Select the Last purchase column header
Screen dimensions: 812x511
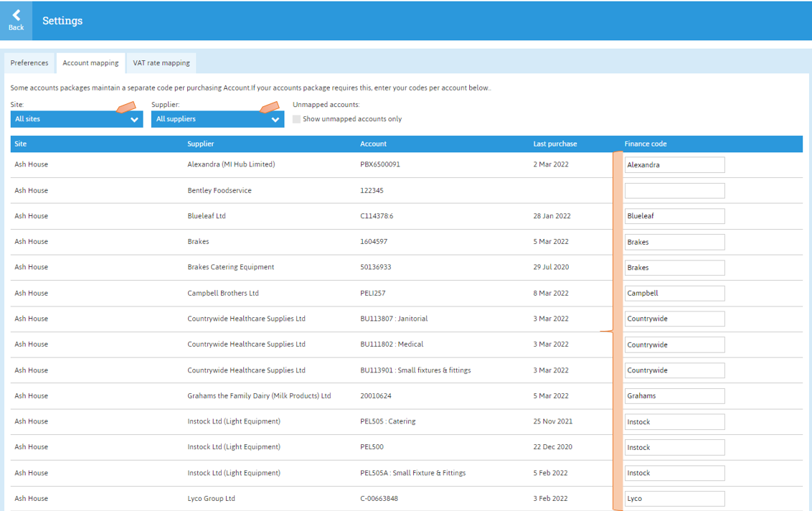click(x=555, y=144)
